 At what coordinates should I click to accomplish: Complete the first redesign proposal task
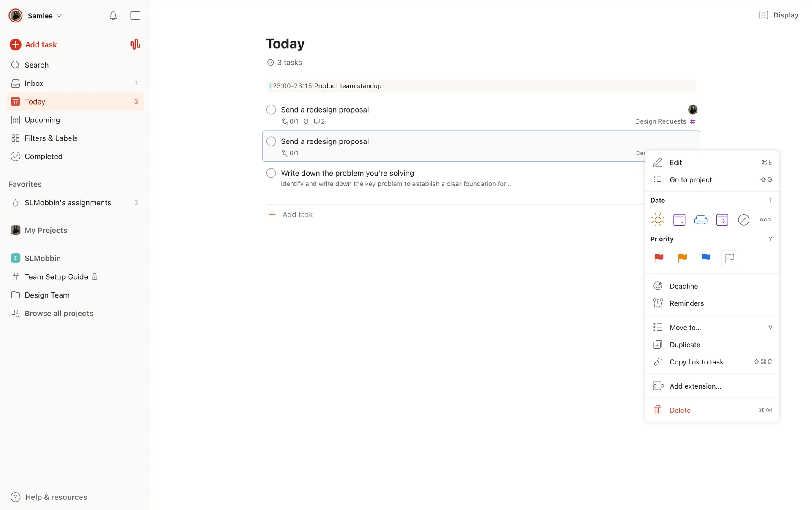pos(271,110)
